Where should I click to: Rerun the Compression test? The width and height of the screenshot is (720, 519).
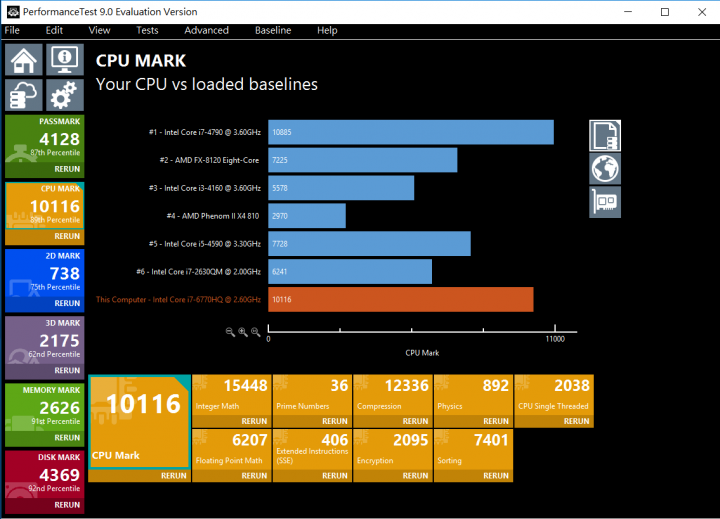[x=415, y=421]
